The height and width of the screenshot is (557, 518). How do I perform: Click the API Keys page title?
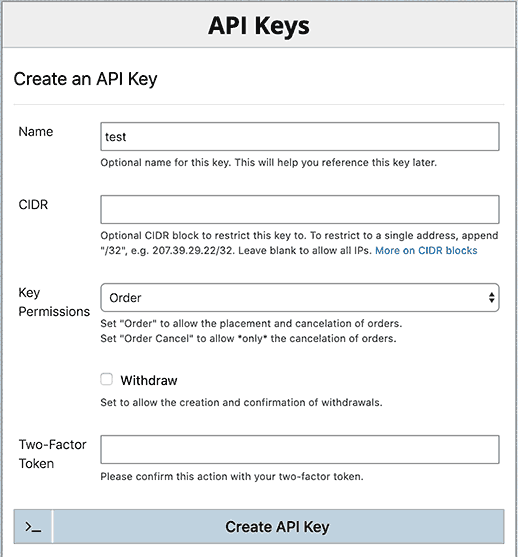point(259,26)
